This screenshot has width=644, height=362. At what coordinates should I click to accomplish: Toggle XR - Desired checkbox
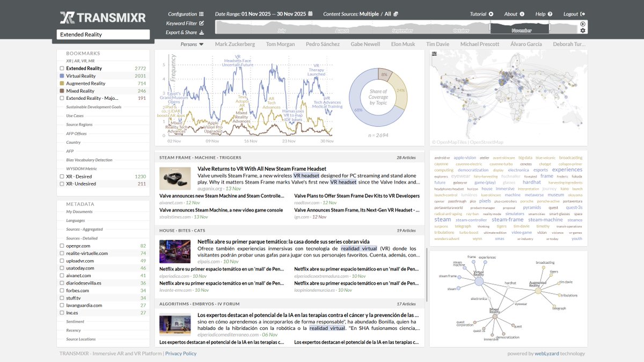coord(62,176)
